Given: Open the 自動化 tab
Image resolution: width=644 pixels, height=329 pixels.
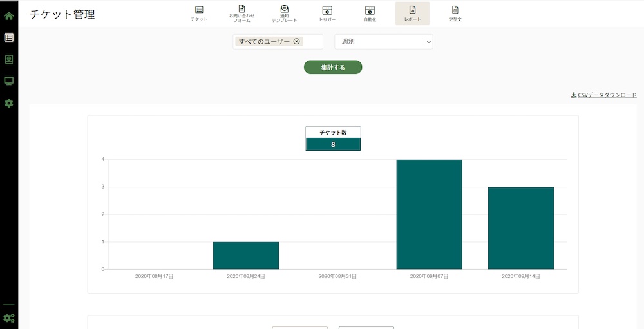Looking at the screenshot, I should pos(370,14).
